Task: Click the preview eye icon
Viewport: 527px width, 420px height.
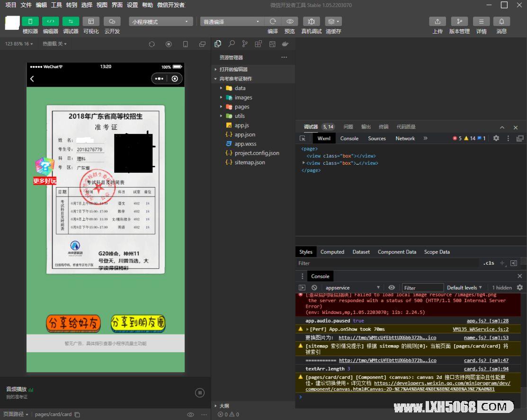Action: pos(290,21)
